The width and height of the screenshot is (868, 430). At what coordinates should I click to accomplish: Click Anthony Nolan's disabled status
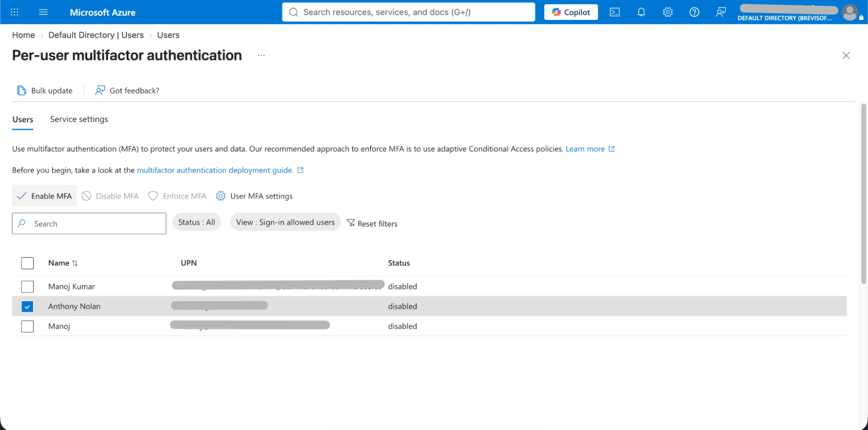click(403, 306)
